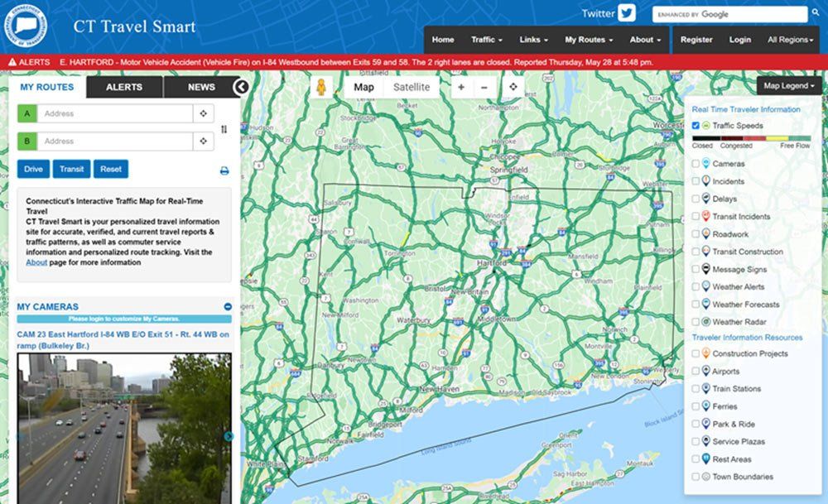The image size is (828, 504).
Task: Check the Train Stations checkbox
Action: [x=696, y=388]
